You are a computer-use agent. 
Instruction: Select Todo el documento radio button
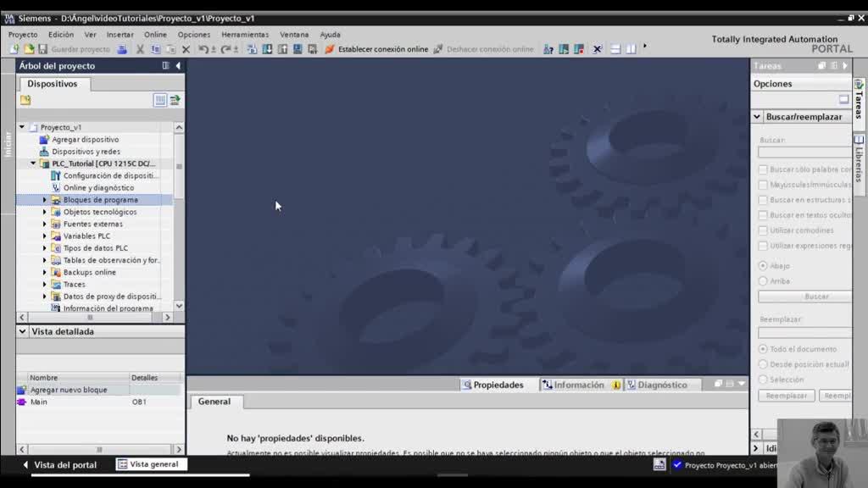click(763, 349)
